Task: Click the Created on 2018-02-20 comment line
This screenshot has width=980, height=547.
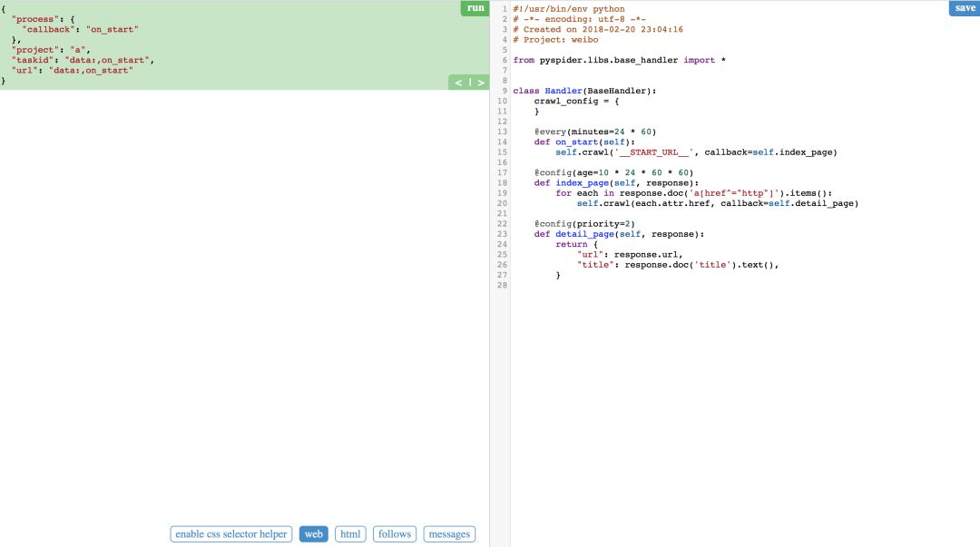Action: point(598,29)
